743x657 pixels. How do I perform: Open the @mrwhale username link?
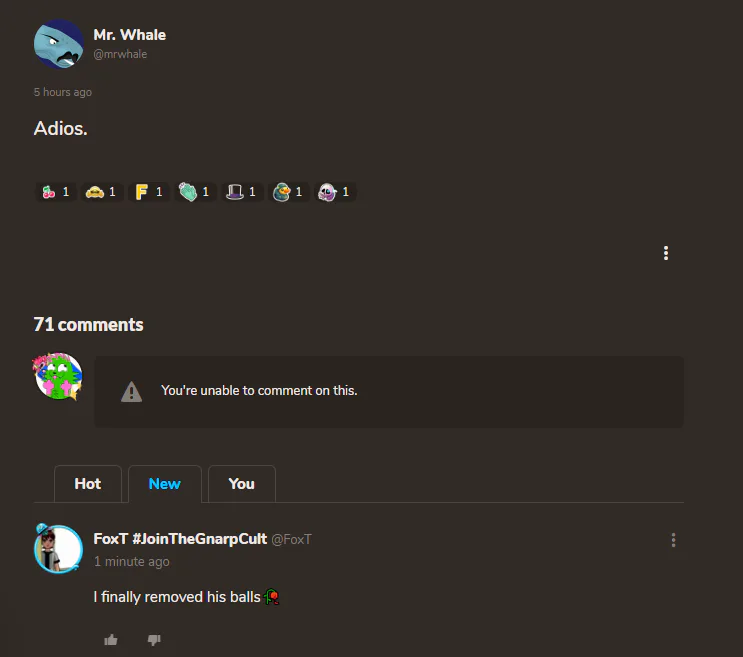pos(120,54)
